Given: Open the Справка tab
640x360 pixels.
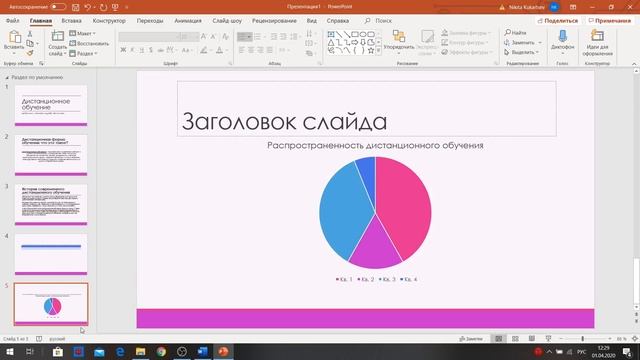Looking at the screenshot, I should click(x=338, y=20).
